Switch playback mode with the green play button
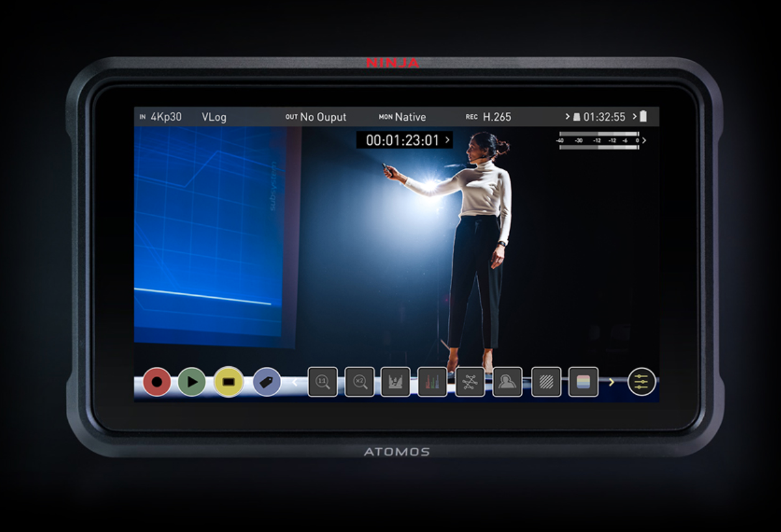 [x=193, y=382]
